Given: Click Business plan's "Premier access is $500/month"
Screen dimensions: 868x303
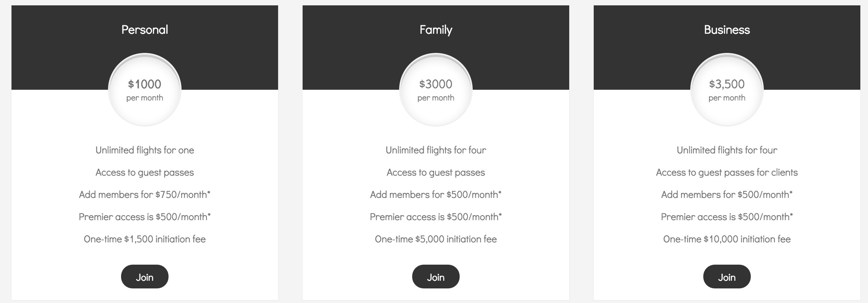Looking at the screenshot, I should click(x=727, y=217).
